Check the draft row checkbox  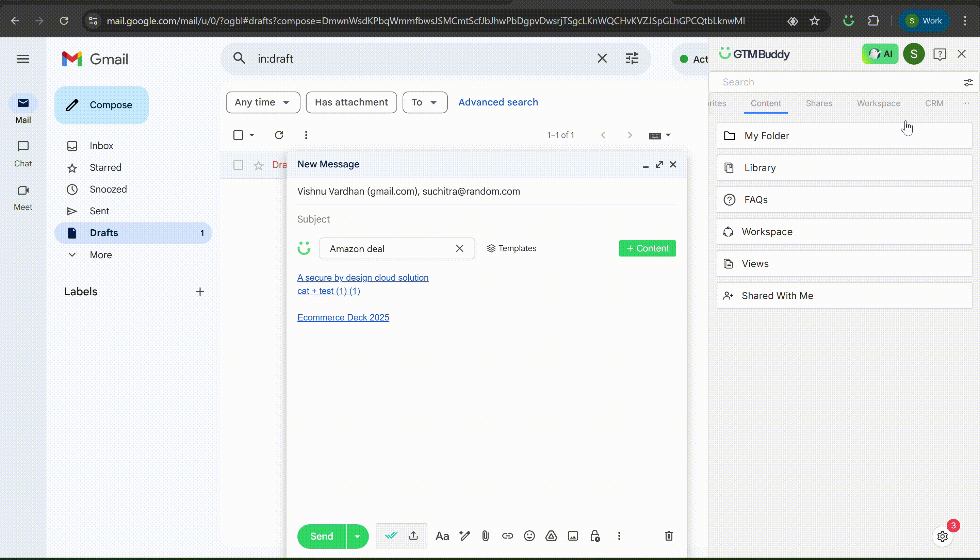(238, 165)
